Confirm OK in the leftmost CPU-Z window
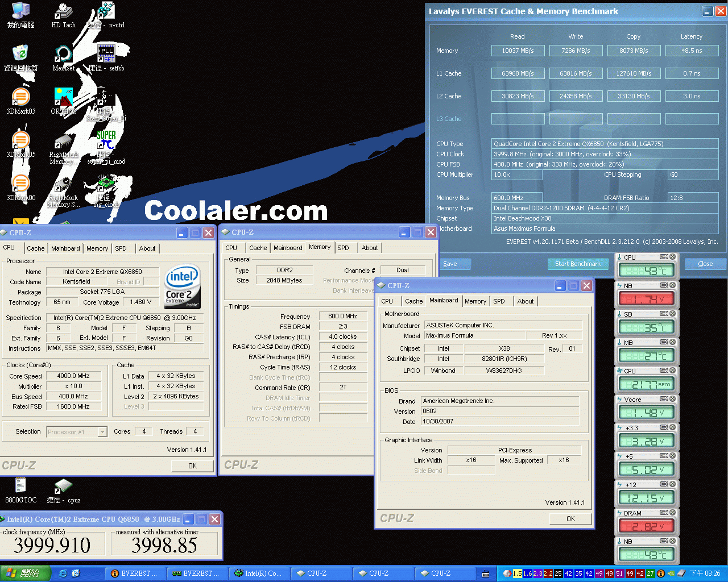 pyautogui.click(x=192, y=465)
